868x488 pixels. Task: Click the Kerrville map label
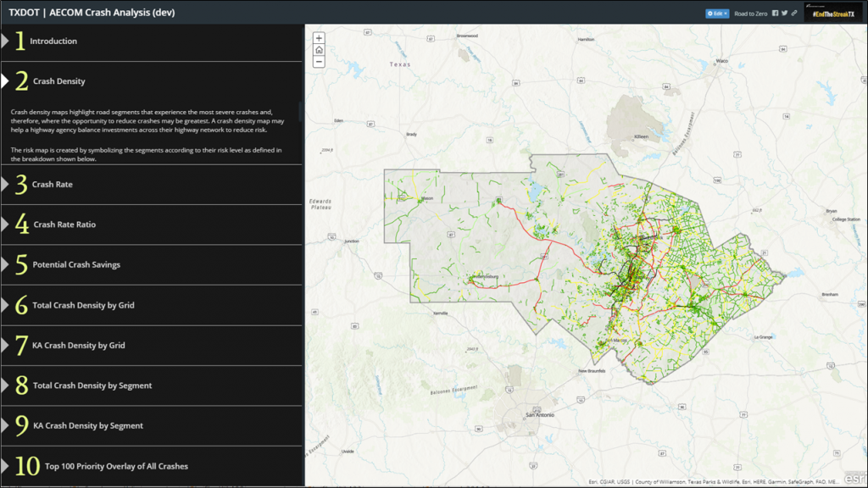coord(441,313)
